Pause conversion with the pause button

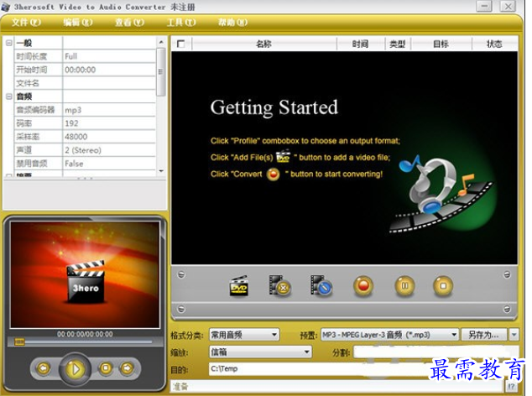pos(404,286)
